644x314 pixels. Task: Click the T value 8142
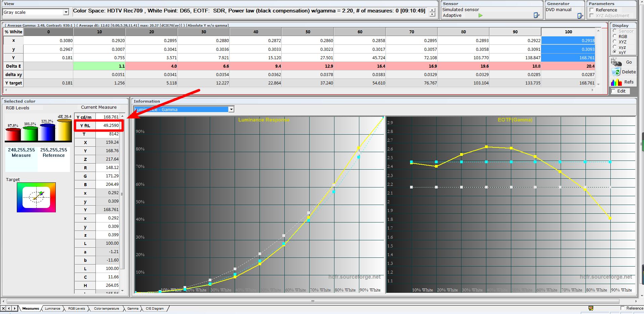coord(108,134)
